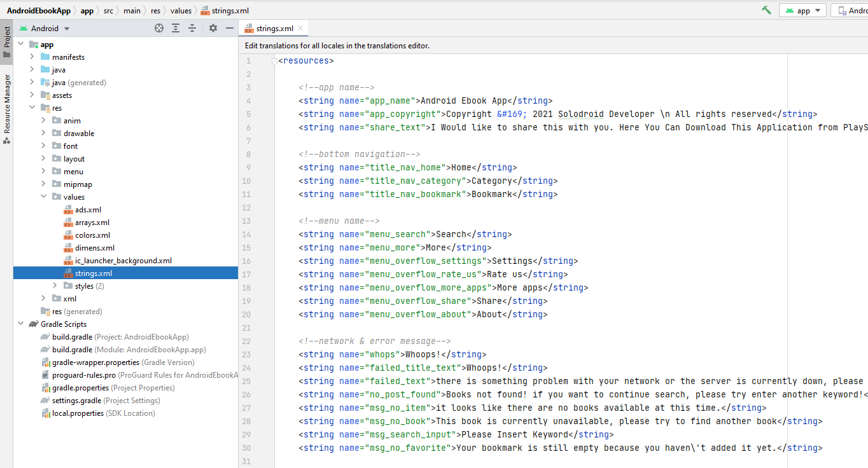The image size is (868, 468).
Task: Close the strings.xml editor tab
Action: (x=301, y=29)
